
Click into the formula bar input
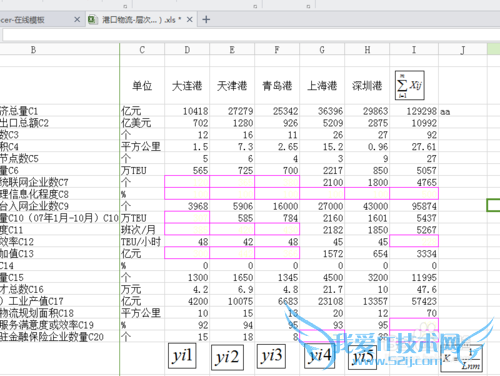(x=250, y=34)
